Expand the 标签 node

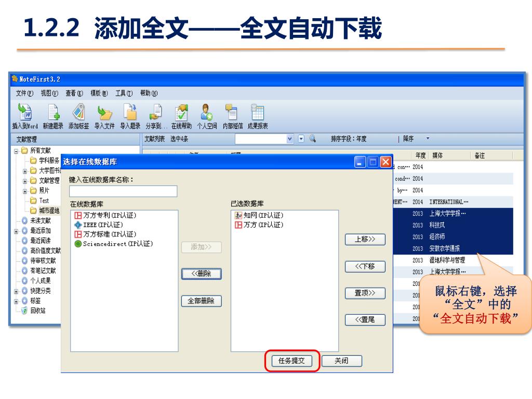coord(16,301)
